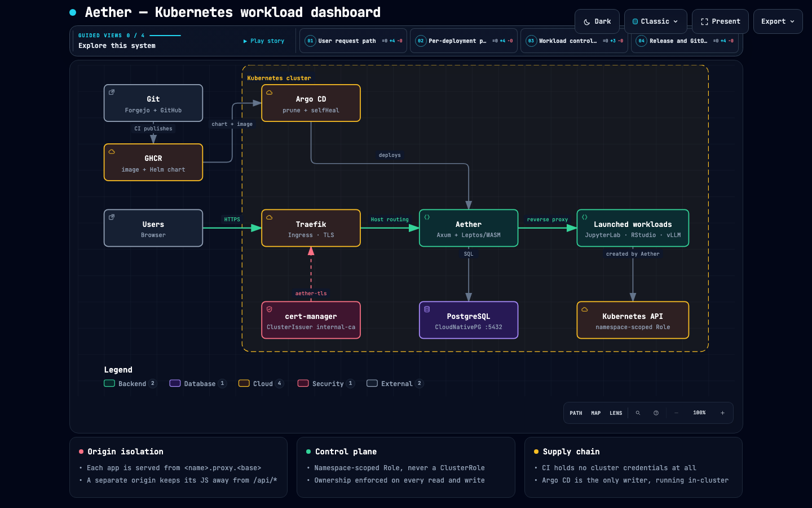Select guided view 03 Workload control
This screenshot has height=508, width=812.
click(x=574, y=41)
